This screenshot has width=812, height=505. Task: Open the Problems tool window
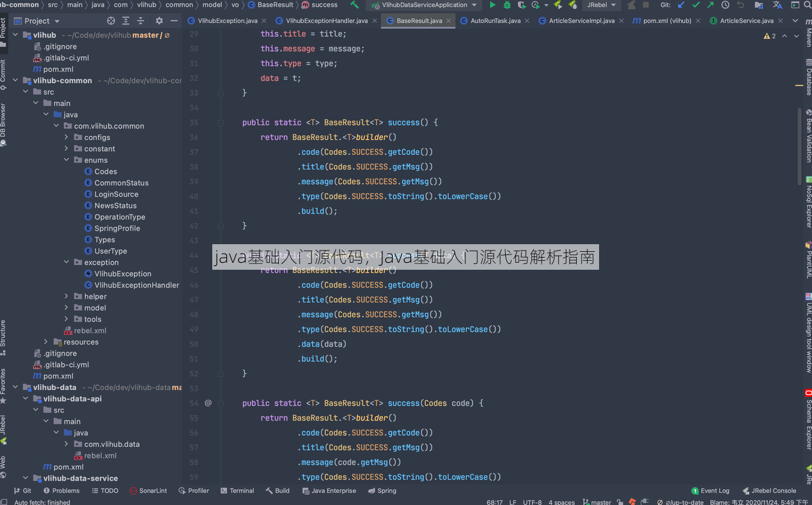(61, 491)
